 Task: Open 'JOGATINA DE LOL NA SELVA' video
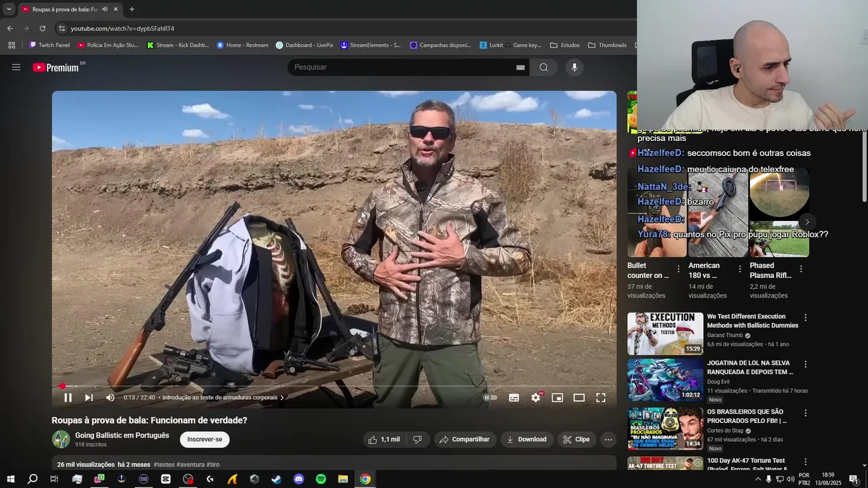tap(750, 367)
